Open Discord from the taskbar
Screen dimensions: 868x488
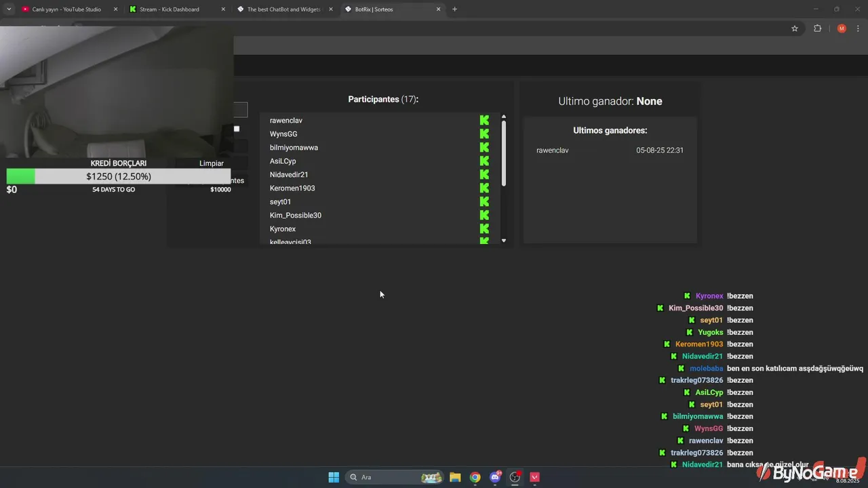click(x=495, y=477)
